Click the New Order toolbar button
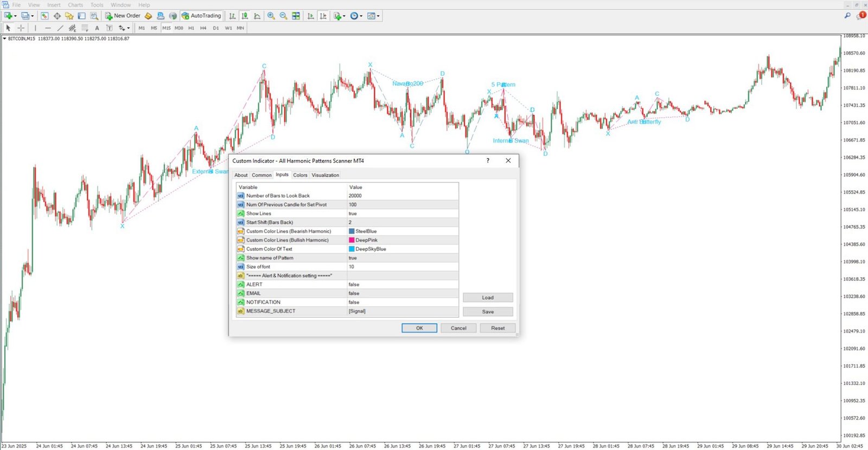 [123, 16]
